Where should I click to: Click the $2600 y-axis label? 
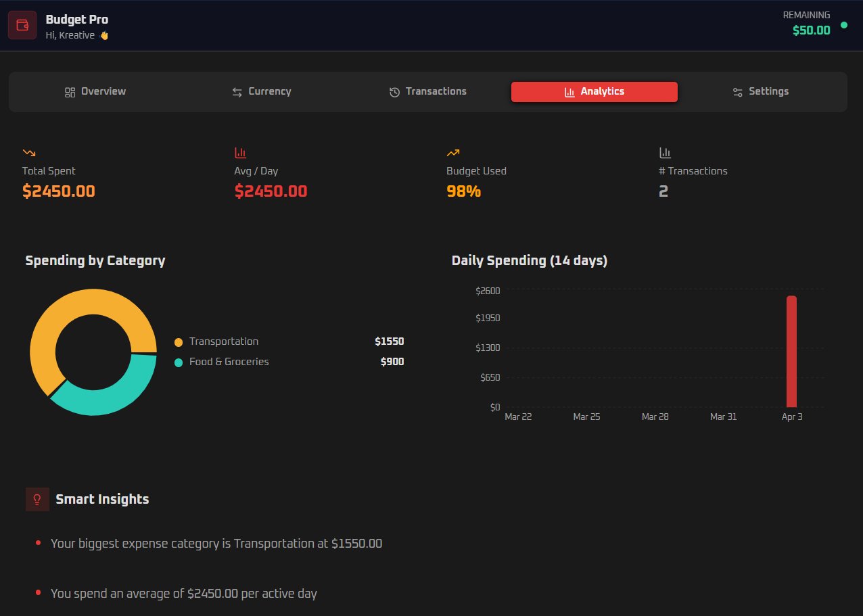click(488, 291)
